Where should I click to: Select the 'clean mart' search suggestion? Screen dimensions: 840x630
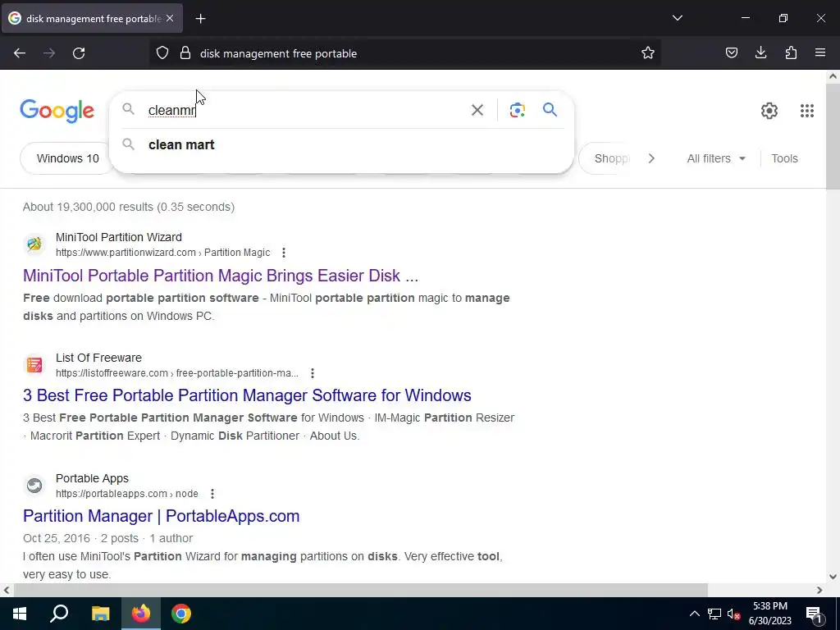click(342, 144)
